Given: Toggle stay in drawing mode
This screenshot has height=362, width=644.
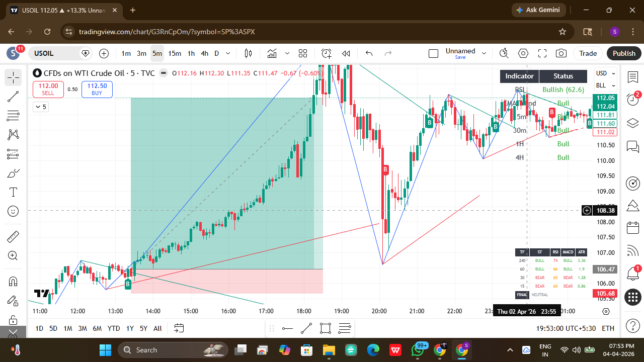Looking at the screenshot, I should click(13, 301).
